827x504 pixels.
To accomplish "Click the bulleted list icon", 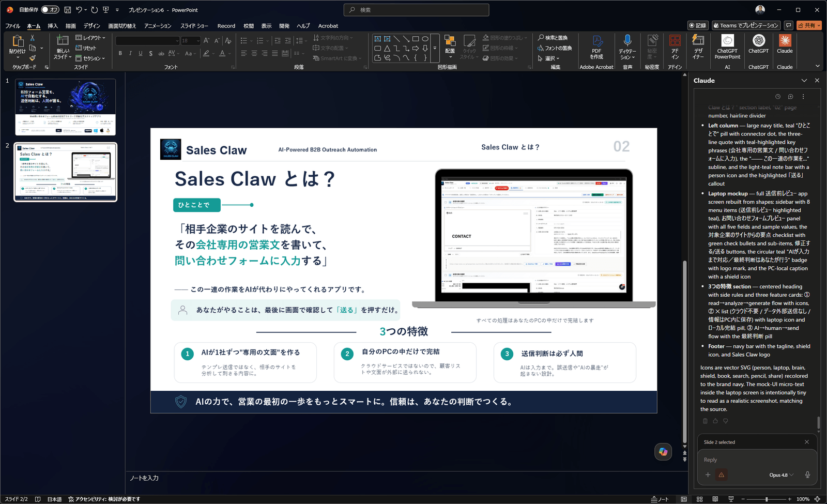I will (x=244, y=40).
